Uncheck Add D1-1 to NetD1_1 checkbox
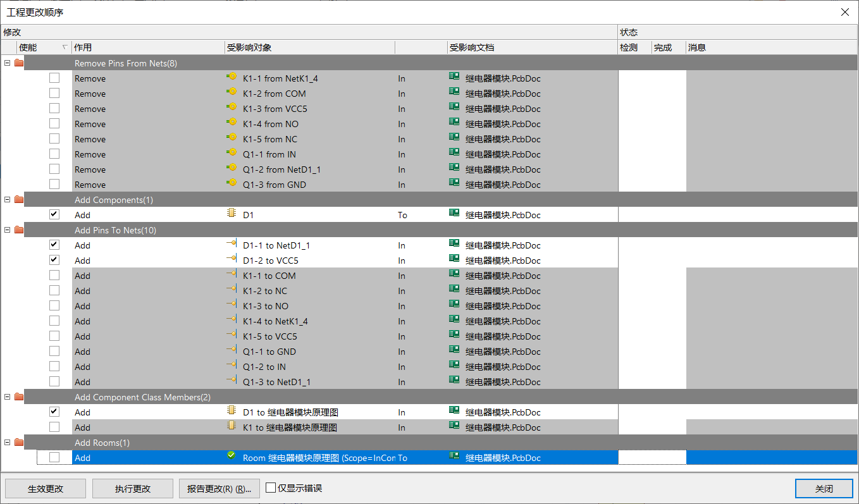The height and width of the screenshot is (504, 859). point(54,245)
